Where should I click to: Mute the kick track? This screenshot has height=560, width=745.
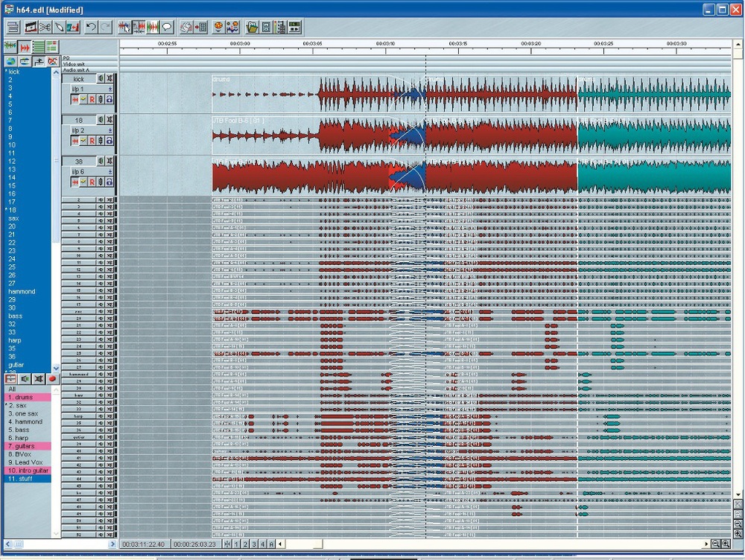point(110,78)
